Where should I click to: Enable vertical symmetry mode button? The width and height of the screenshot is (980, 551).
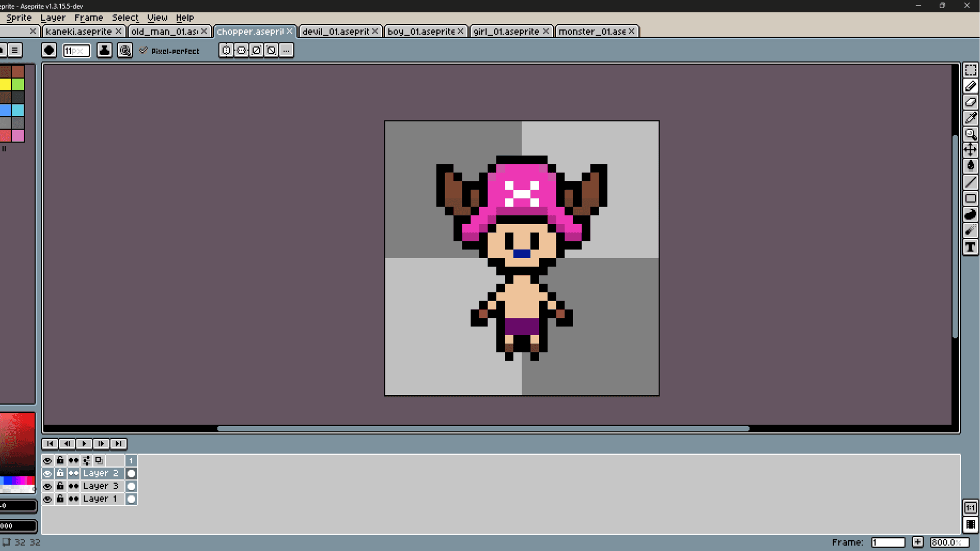(x=241, y=50)
